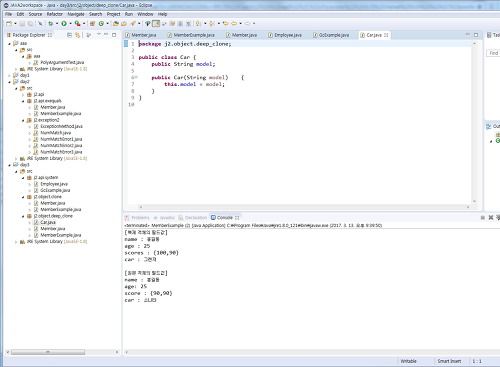Click the Find input field on the right
Viewport: 500px width, 367px height.
[x=493, y=53]
